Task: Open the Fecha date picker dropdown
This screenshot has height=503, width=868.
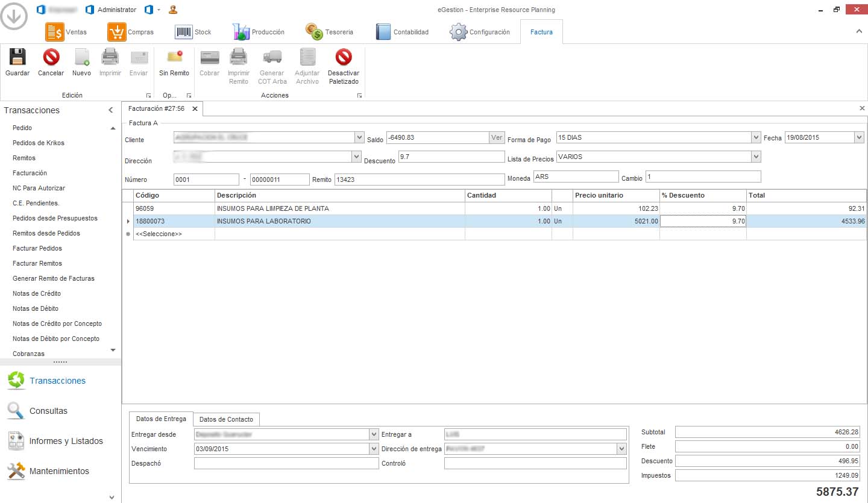Action: 859,138
